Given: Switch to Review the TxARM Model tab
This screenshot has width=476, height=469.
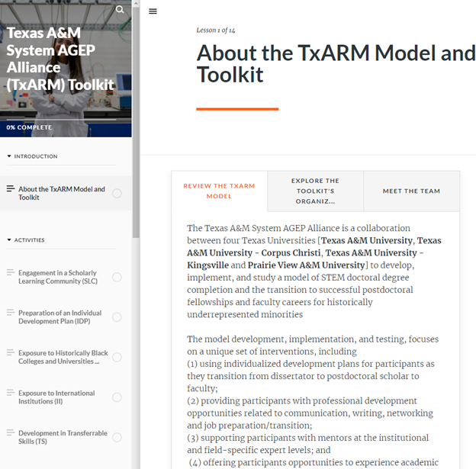Looking at the screenshot, I should tap(219, 191).
